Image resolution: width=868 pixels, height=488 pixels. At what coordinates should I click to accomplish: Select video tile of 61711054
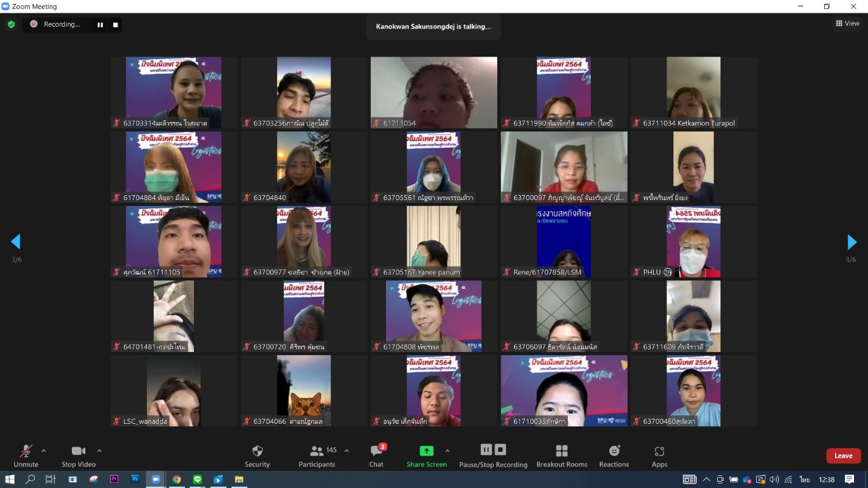point(434,93)
